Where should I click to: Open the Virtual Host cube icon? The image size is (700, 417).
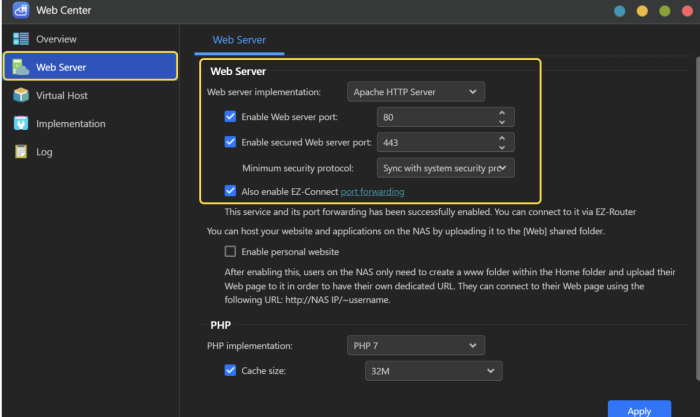pos(20,96)
